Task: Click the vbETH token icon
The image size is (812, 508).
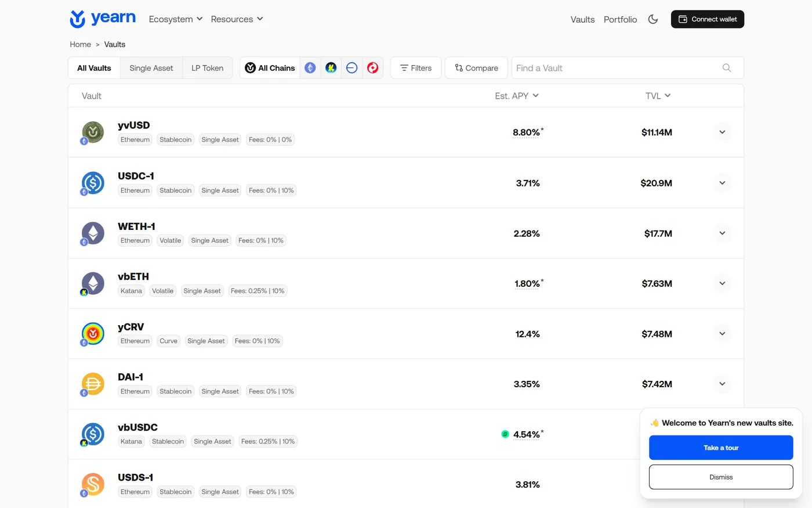Action: tap(93, 283)
